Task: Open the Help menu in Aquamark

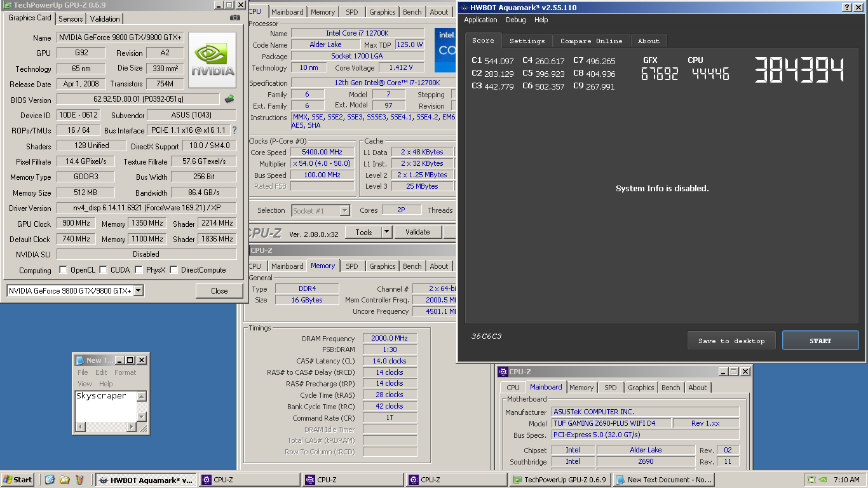Action: point(541,20)
